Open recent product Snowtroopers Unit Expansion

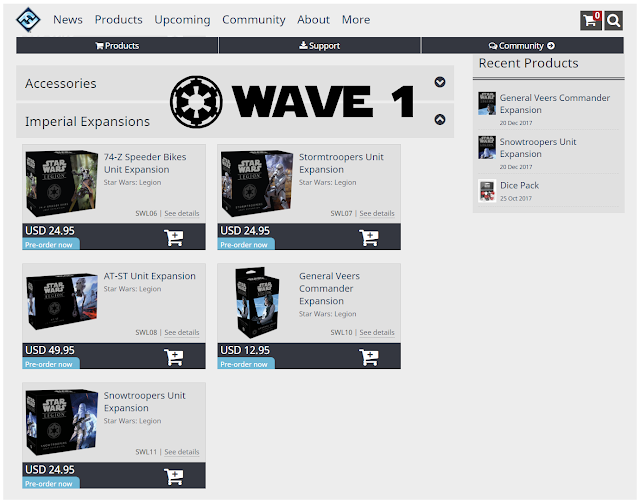coord(538,148)
